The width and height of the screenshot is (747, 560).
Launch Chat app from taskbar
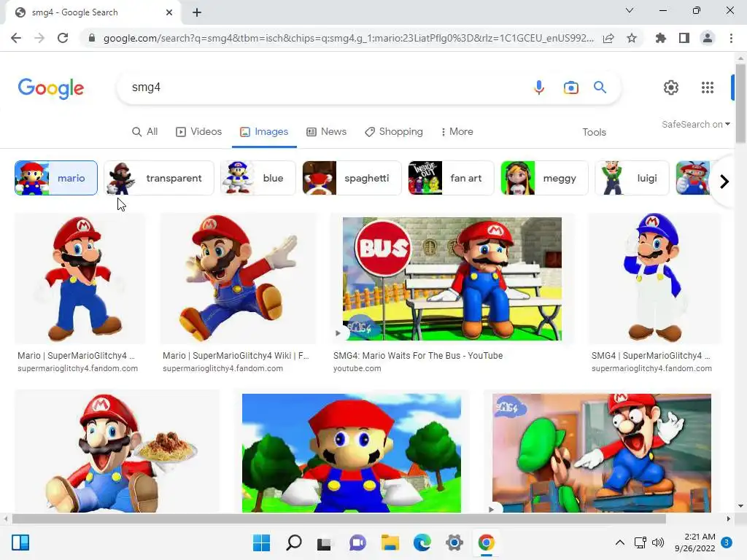pos(357,542)
